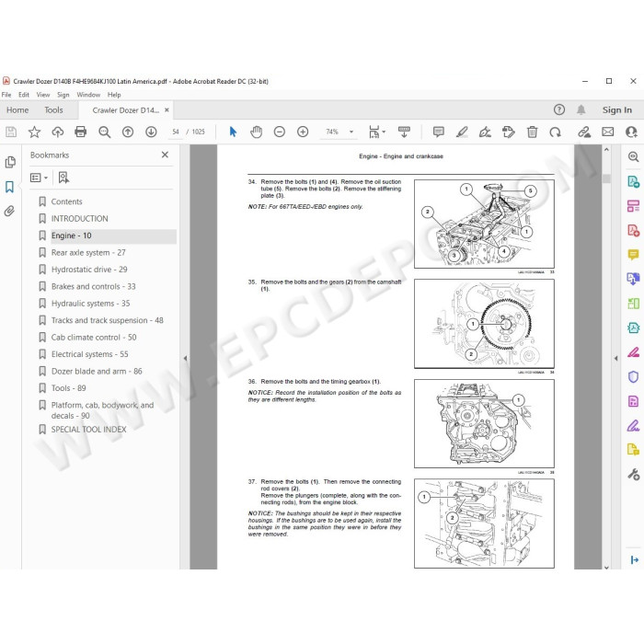Open Rear axle system - 27 bookmark
Viewport: 644px width, 644px height.
(x=88, y=253)
